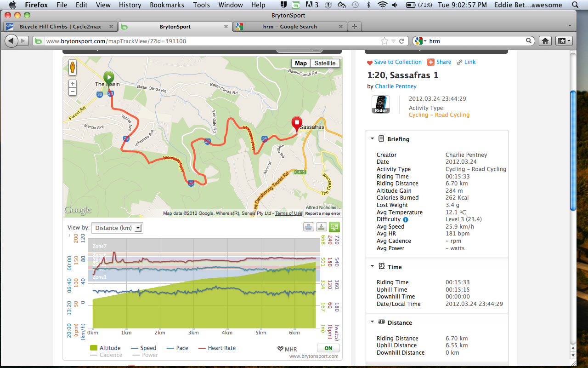The image size is (588, 368).
Task: Open the Wi-Fi status menu
Action: 383,5
